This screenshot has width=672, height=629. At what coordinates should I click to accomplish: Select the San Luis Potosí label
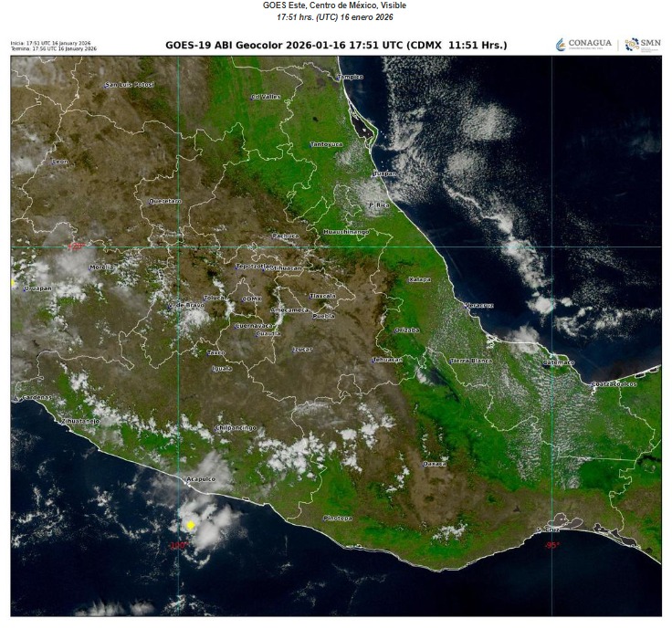[x=129, y=84]
